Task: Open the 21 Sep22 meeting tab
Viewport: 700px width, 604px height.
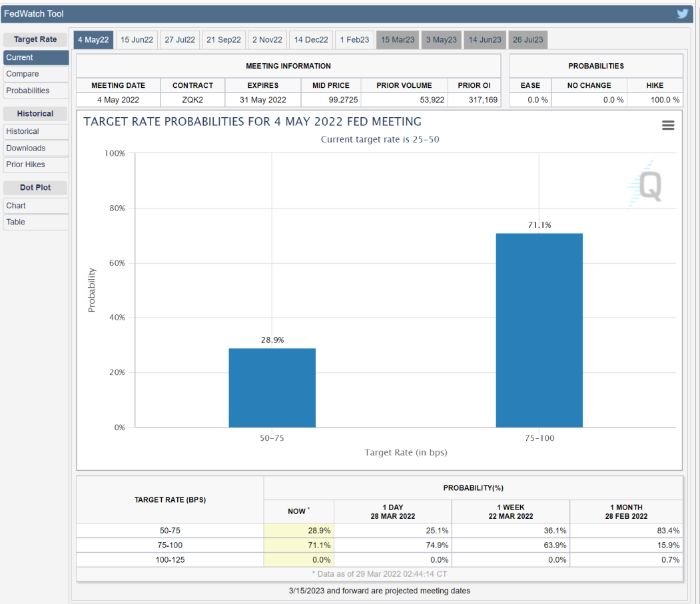Action: 224,40
